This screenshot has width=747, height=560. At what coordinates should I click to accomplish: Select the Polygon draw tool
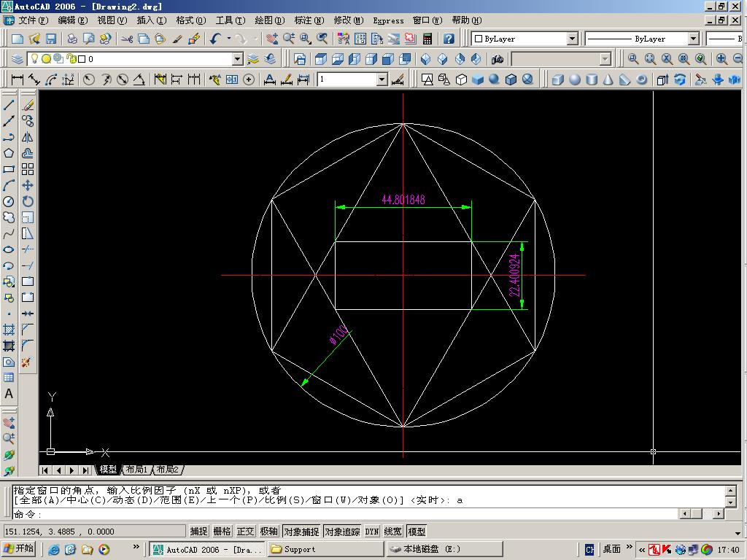(9, 153)
